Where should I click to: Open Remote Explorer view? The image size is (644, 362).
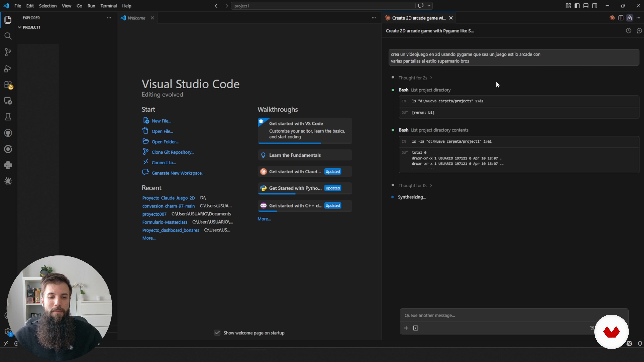[8, 101]
